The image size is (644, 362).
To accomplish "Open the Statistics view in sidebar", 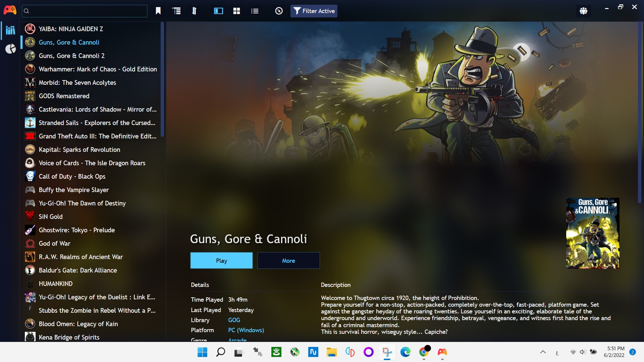I will click(10, 49).
